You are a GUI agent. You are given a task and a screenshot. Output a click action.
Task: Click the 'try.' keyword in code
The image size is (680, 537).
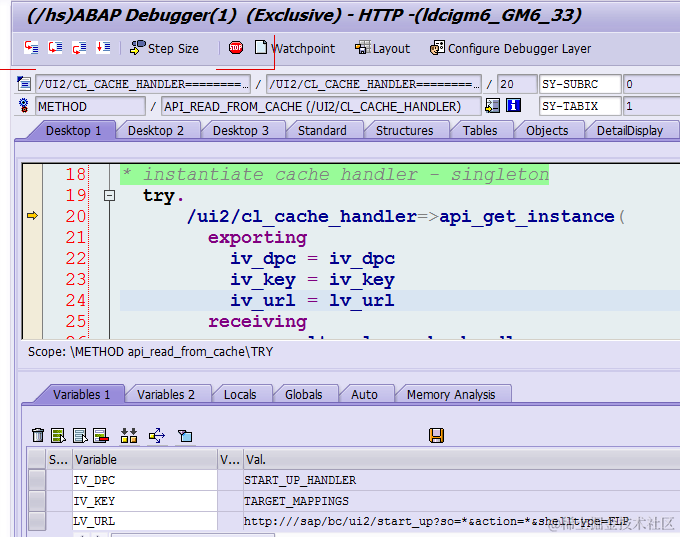163,196
